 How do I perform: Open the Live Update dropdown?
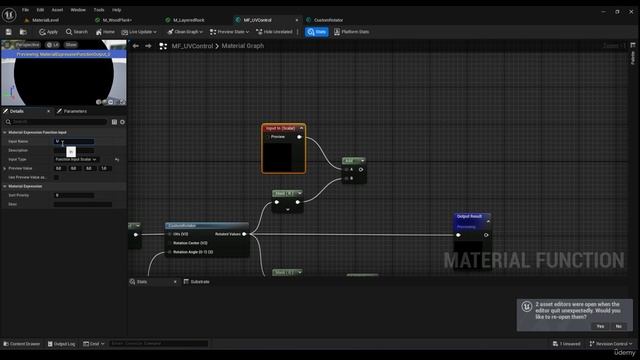coord(139,32)
